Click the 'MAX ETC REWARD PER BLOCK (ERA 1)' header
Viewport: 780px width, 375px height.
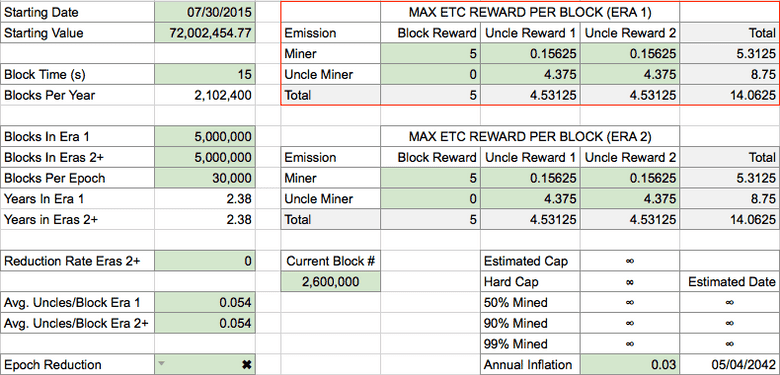pyautogui.click(x=530, y=12)
